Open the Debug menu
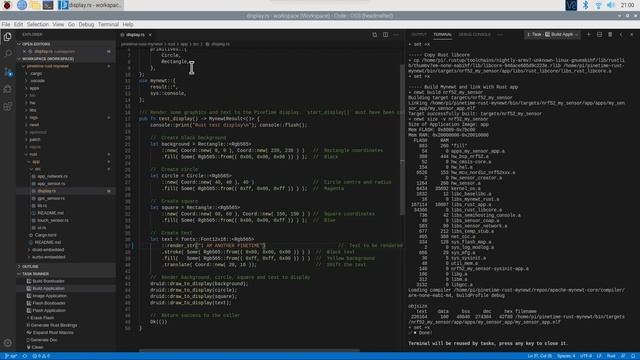Viewport: 640px width, 360px height. [86, 24]
